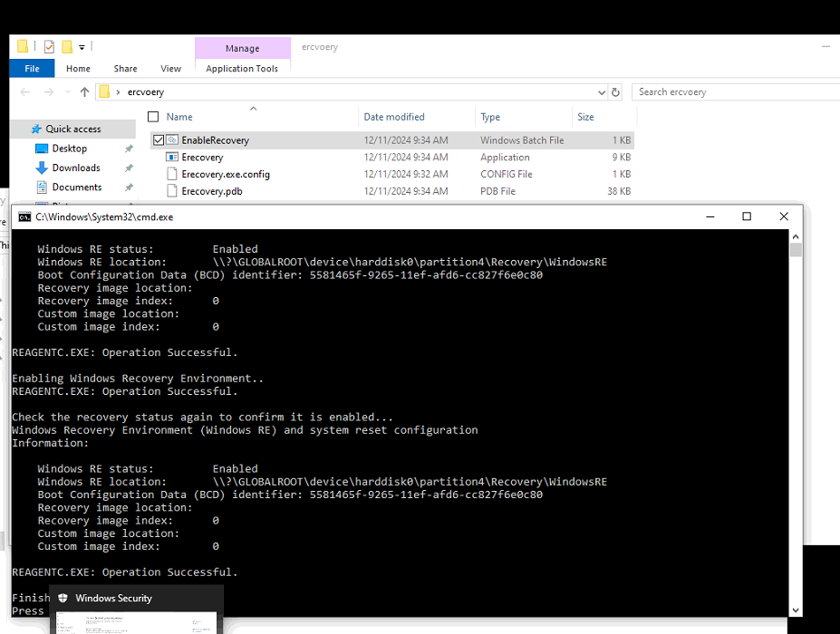Click the cmd.exe scrollbar up arrow

click(796, 236)
